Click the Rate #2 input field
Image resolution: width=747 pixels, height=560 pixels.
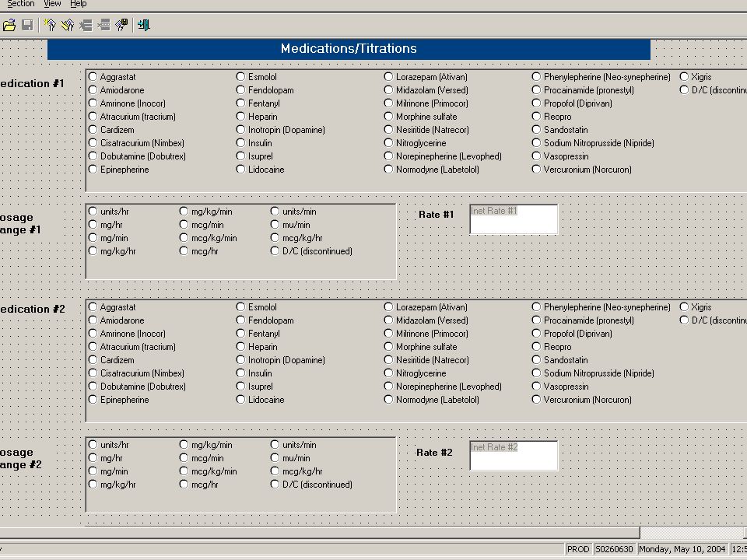point(514,456)
